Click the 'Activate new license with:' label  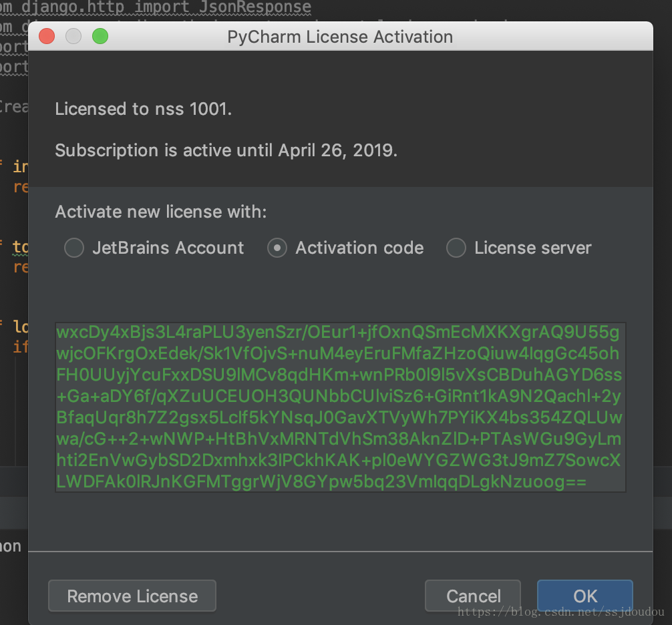pyautogui.click(x=161, y=212)
